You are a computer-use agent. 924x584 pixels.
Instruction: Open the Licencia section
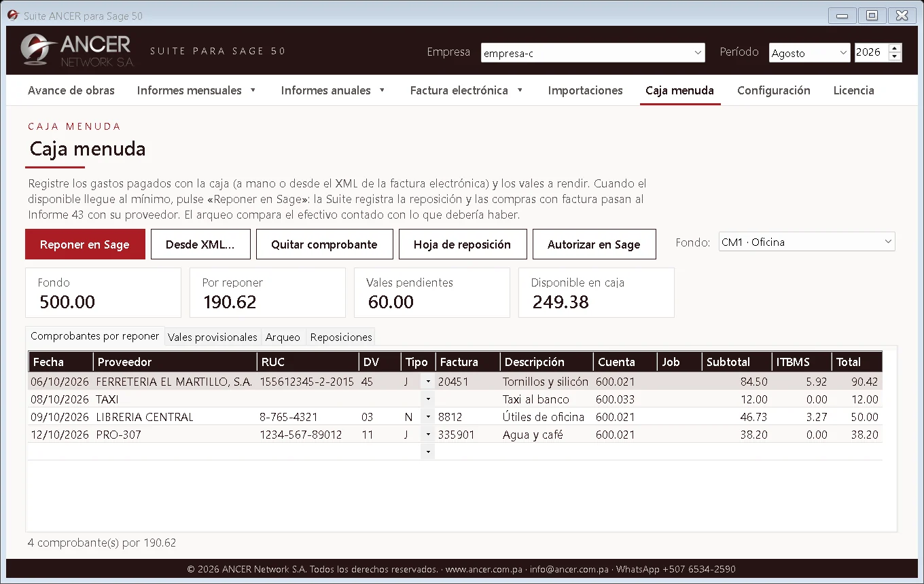[x=853, y=90]
